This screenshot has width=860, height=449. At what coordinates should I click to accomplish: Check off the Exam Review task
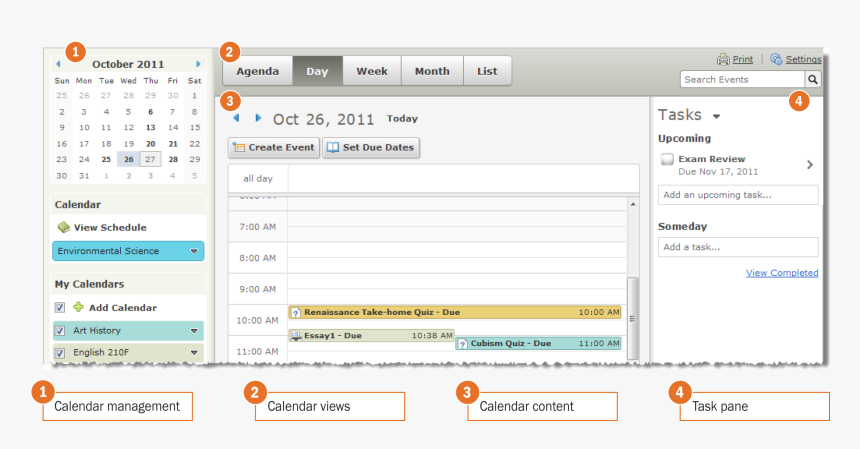click(x=666, y=159)
